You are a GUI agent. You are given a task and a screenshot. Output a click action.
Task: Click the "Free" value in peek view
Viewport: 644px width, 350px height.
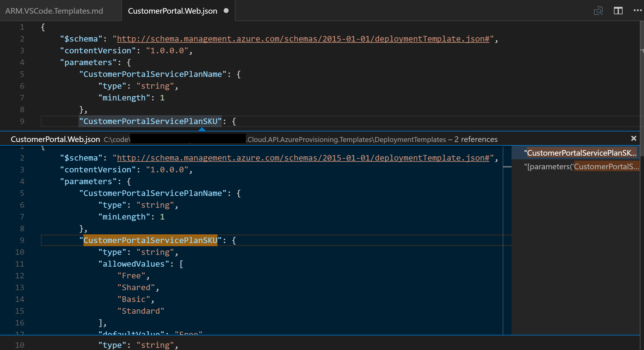[132, 276]
